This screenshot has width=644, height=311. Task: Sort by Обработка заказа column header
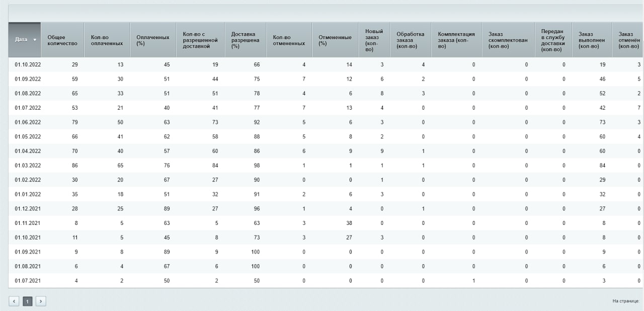click(410, 40)
